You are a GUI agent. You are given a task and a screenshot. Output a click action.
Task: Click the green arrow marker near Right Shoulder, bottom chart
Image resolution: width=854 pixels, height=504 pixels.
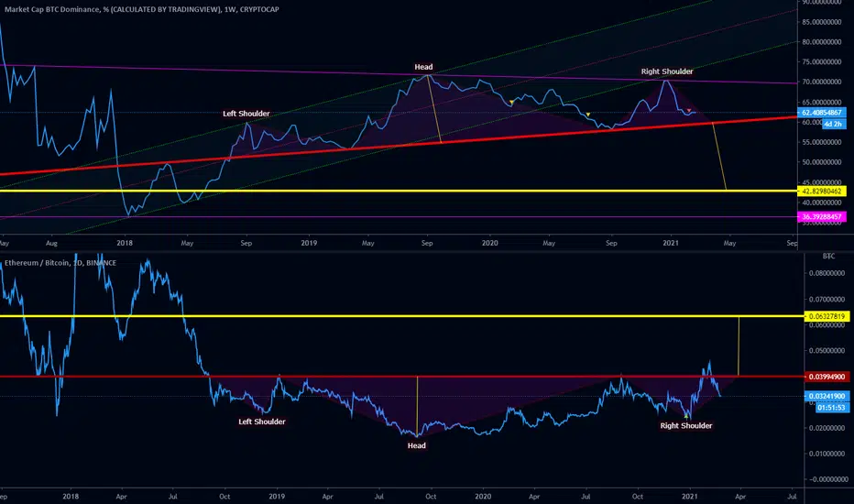(x=686, y=417)
